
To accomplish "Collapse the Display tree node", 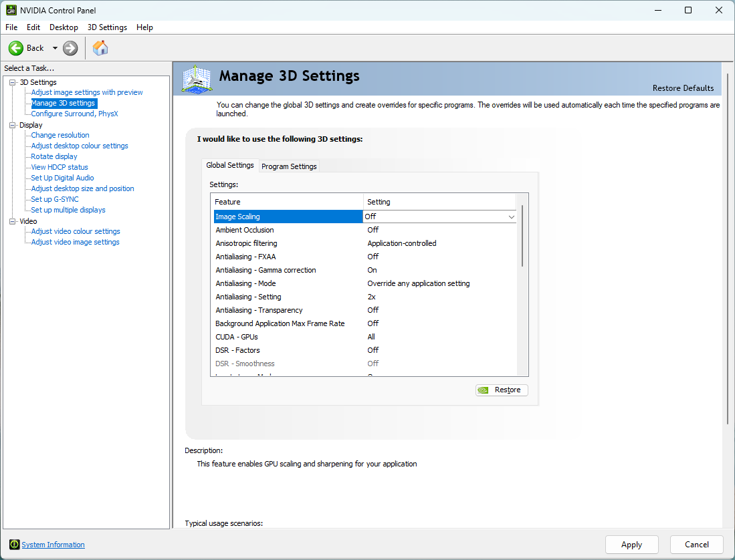I will point(13,125).
